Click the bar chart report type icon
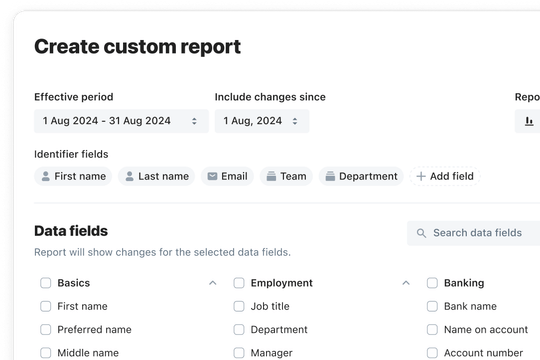The height and width of the screenshot is (360, 540). tap(529, 121)
